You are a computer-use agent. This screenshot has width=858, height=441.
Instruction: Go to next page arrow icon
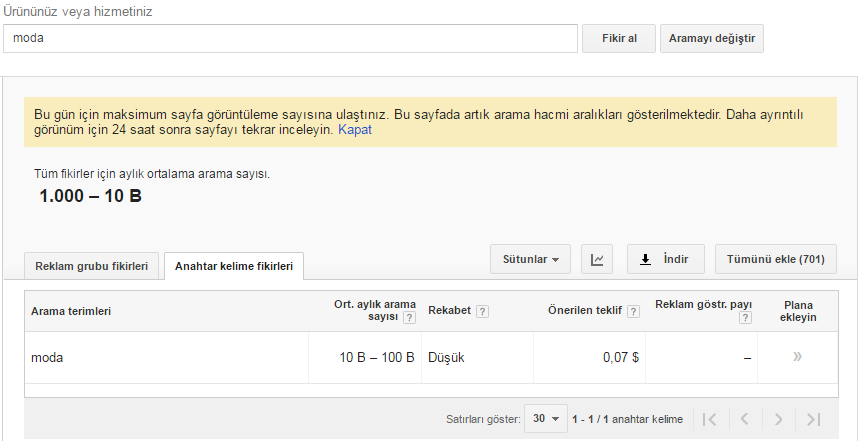coord(778,419)
